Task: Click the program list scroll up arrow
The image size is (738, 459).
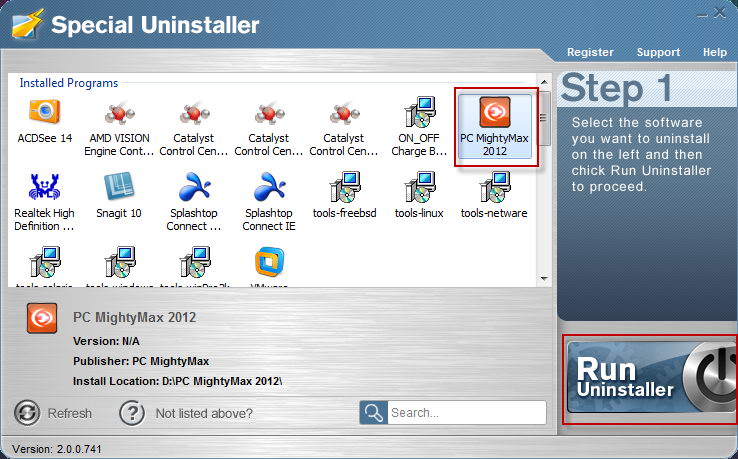Action: (544, 82)
